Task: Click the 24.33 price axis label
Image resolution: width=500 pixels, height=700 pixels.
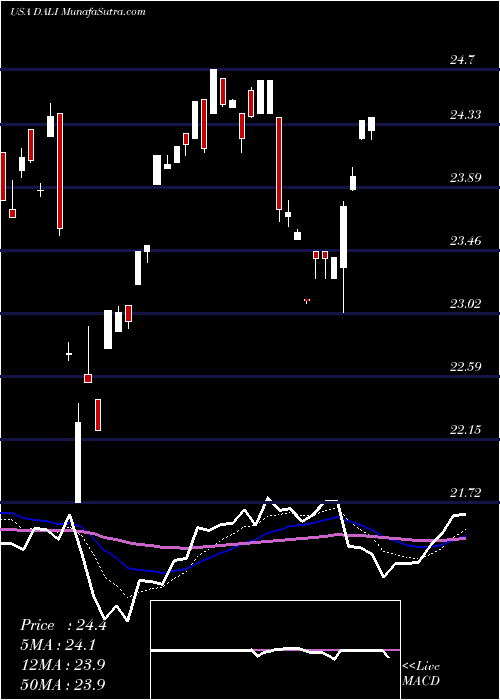Action: coord(465,115)
